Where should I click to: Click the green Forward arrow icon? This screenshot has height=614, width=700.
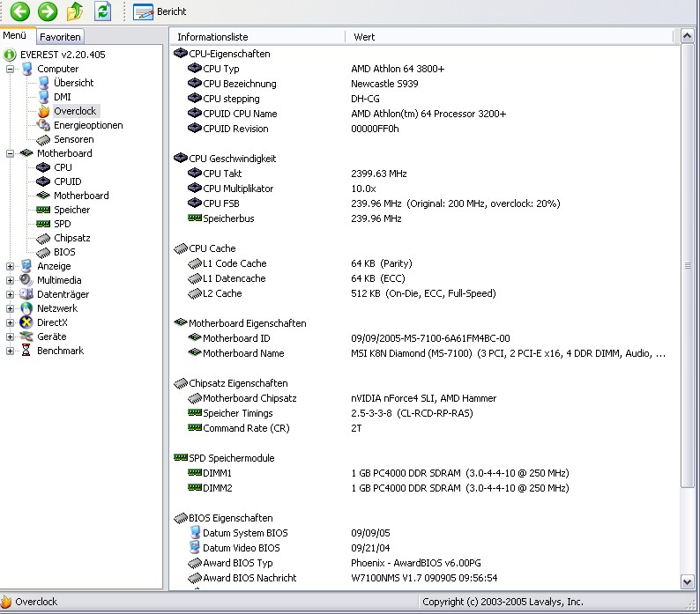[48, 11]
